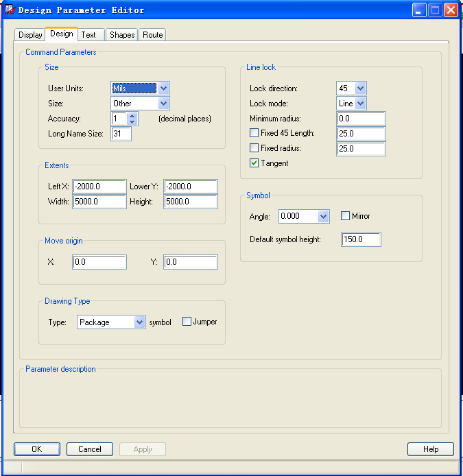The height and width of the screenshot is (476, 463).
Task: Enable the Fixed 45 Length checkbox
Action: 254,133
